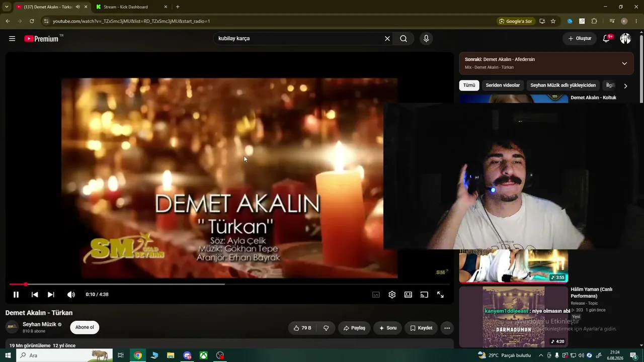Install the page as an app icon
Image resolution: width=644 pixels, height=362 pixels.
click(x=542, y=21)
